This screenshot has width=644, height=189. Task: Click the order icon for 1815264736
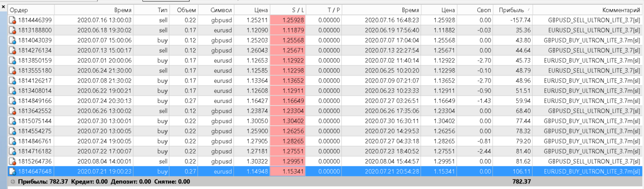[x=13, y=161]
